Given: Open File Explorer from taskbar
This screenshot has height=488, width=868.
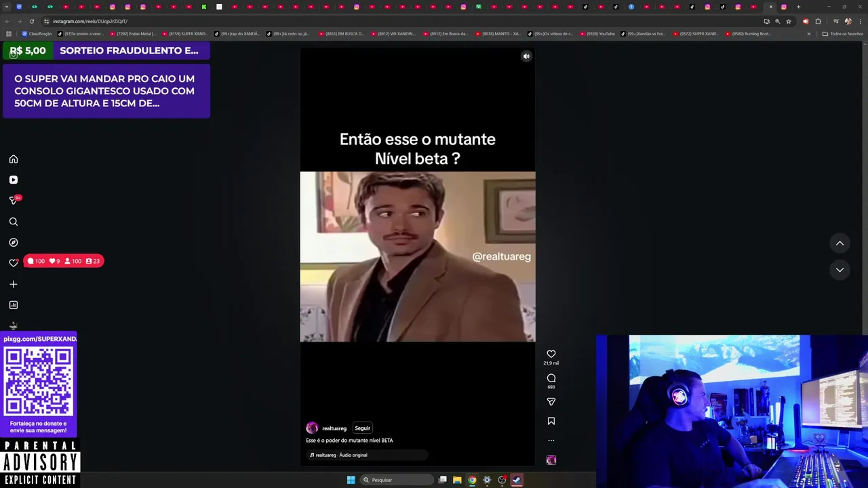Looking at the screenshot, I should (x=457, y=480).
